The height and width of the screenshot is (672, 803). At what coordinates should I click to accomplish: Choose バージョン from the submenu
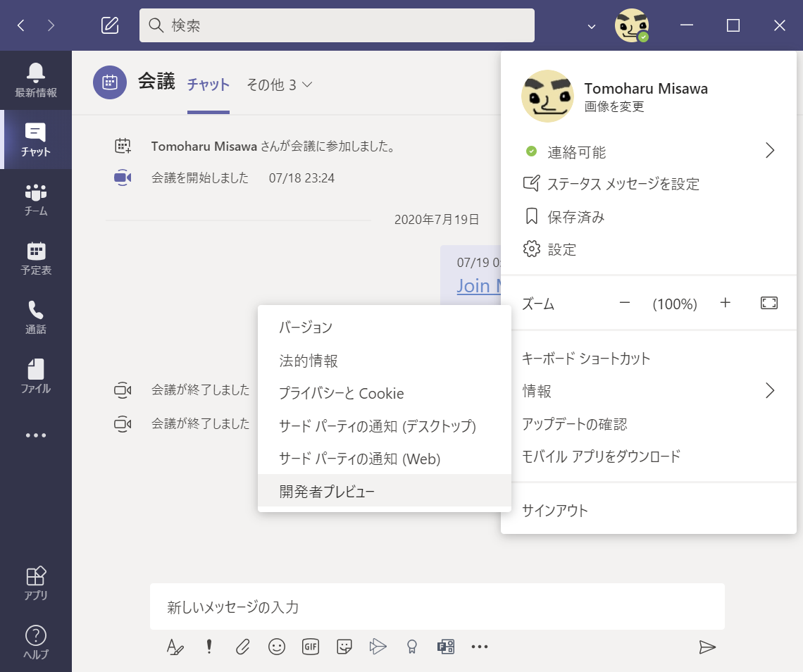pyautogui.click(x=384, y=328)
